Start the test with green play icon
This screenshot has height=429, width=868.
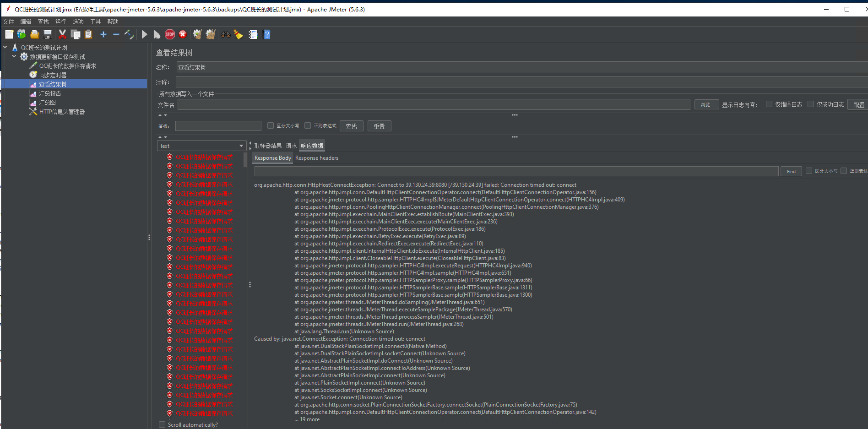click(x=145, y=34)
